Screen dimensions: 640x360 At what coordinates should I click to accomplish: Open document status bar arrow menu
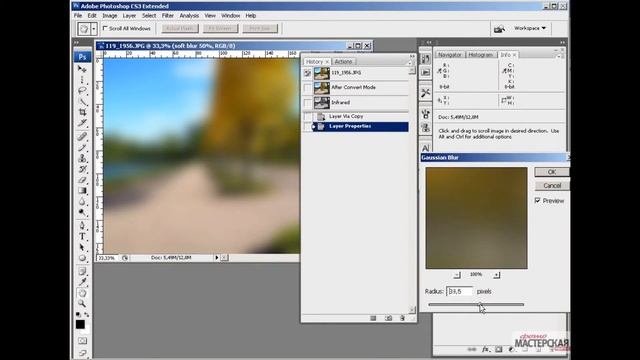point(217,258)
